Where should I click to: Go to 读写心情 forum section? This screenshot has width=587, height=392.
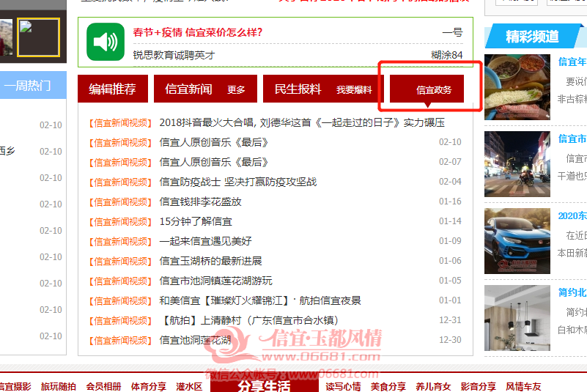[x=343, y=386]
